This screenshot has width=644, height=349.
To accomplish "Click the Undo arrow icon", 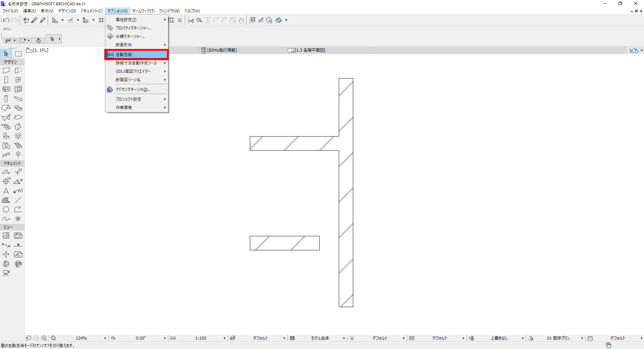I will point(6,20).
